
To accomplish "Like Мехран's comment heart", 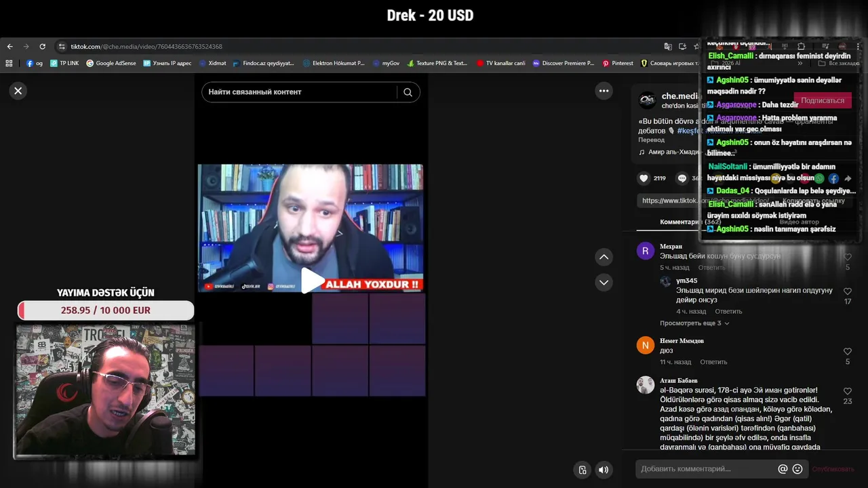I will [848, 257].
